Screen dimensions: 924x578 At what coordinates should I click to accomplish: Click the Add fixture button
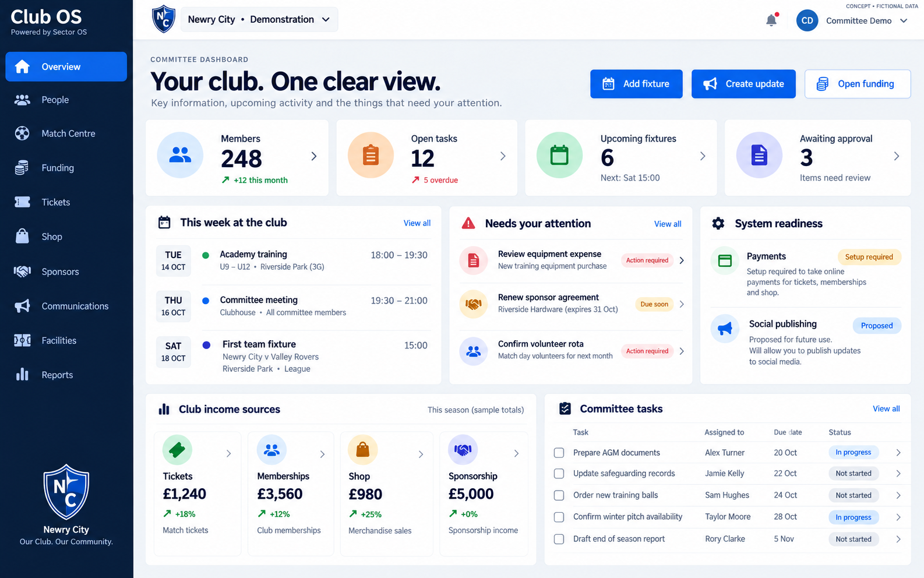[636, 84]
